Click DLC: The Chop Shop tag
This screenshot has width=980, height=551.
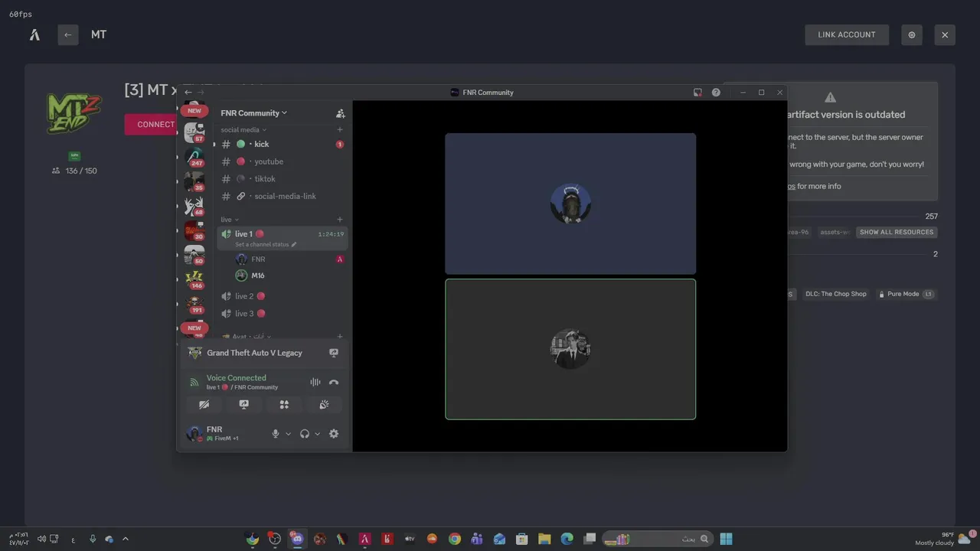pyautogui.click(x=836, y=294)
